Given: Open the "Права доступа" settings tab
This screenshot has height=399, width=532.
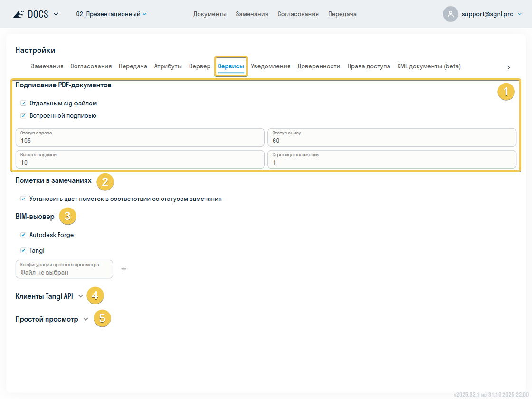Looking at the screenshot, I should 369,66.
